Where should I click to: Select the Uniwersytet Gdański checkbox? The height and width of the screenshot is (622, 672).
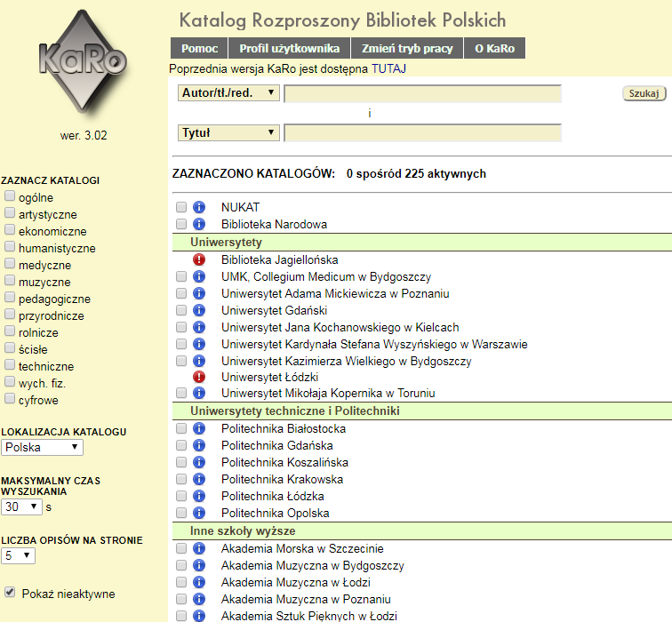(181, 310)
